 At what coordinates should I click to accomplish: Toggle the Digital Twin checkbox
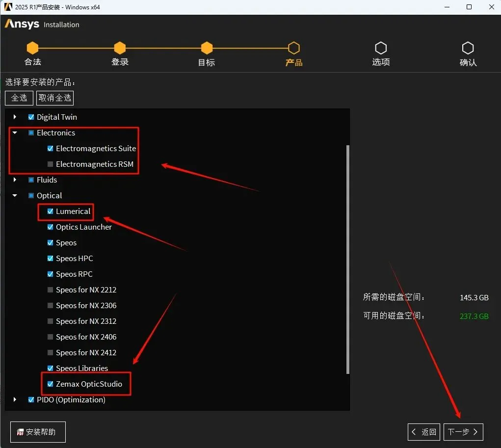point(31,117)
